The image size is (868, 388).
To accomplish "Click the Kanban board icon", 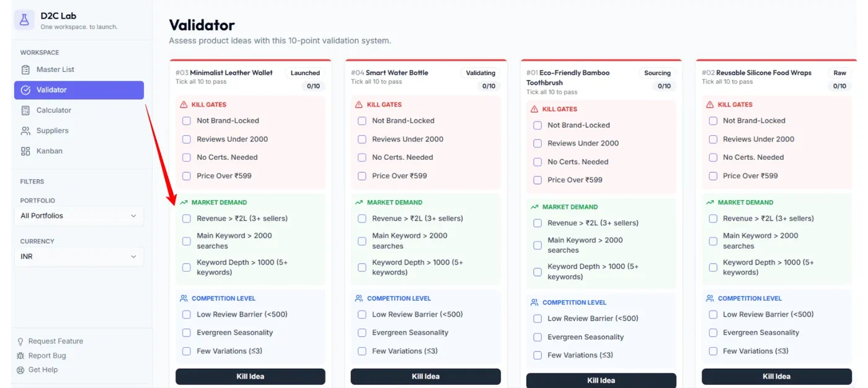I will point(25,151).
